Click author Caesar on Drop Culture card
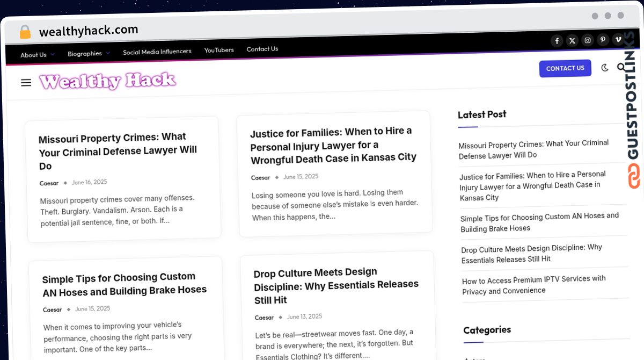Viewport: 644px width, 360px height. (x=264, y=318)
